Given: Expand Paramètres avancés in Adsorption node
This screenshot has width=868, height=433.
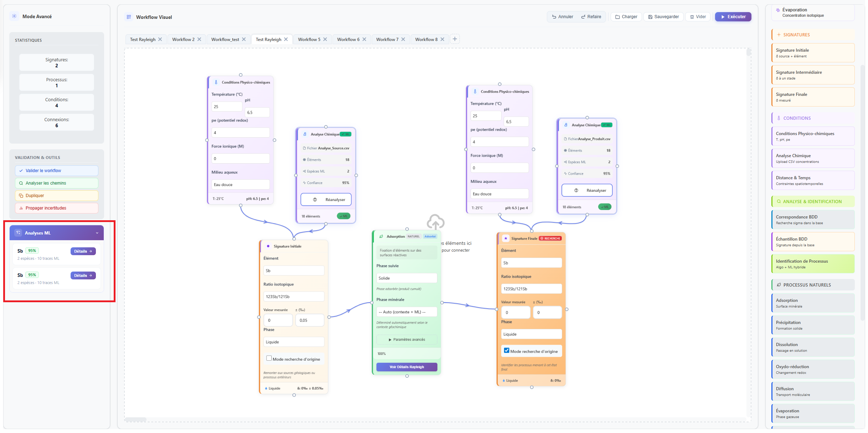Looking at the screenshot, I should pyautogui.click(x=407, y=340).
